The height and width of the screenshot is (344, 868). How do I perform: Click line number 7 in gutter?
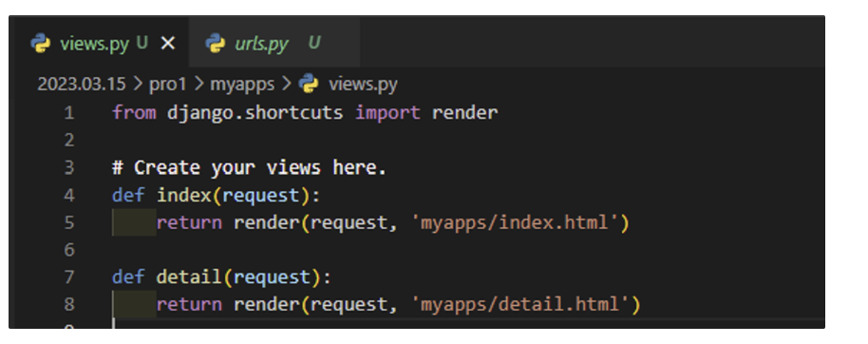point(69,277)
